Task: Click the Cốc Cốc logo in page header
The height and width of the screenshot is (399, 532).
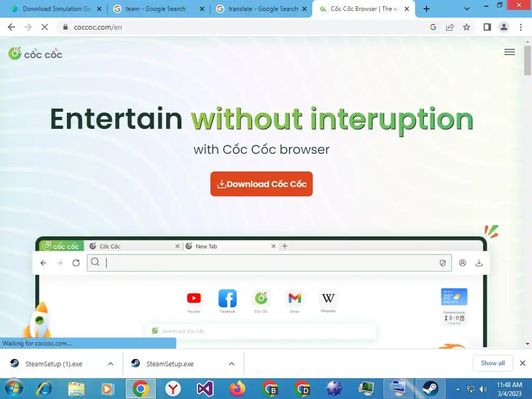Action: (x=35, y=54)
